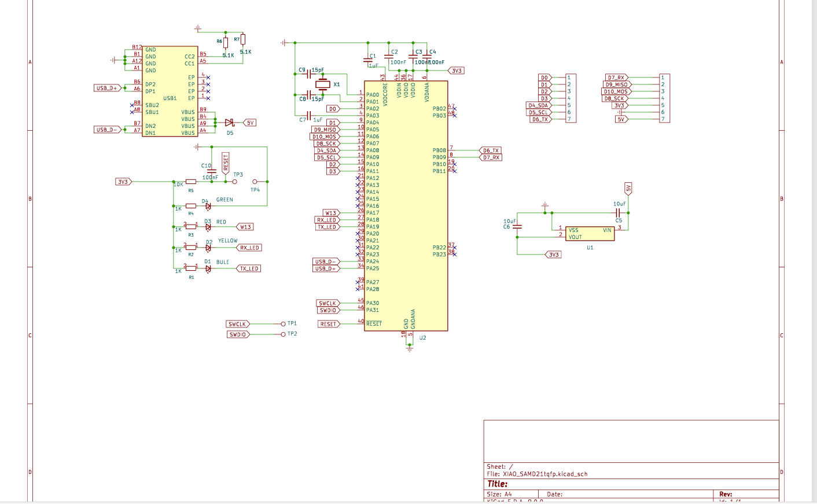The height and width of the screenshot is (504, 817).
Task: Click the SBU2 pin name on USB1
Action: click(x=152, y=105)
